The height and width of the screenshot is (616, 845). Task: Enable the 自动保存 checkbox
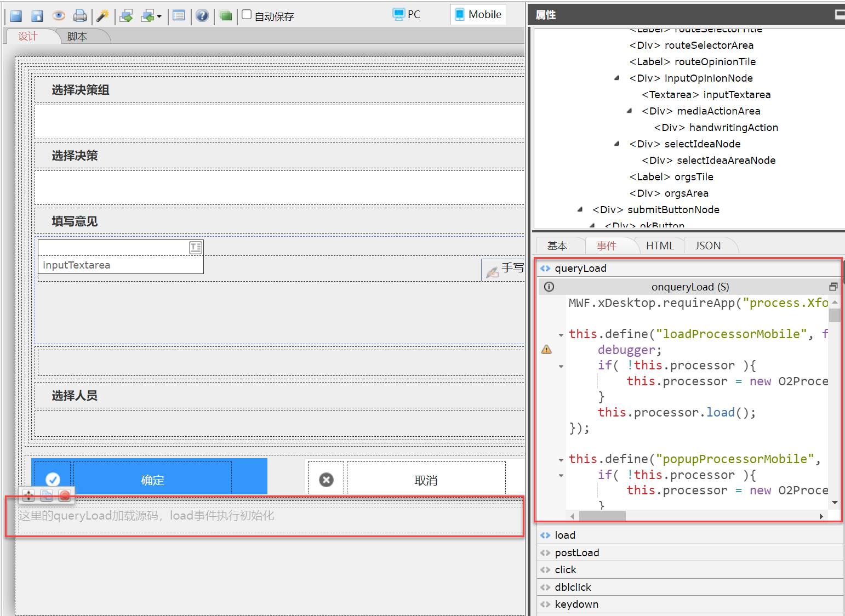pos(247,15)
